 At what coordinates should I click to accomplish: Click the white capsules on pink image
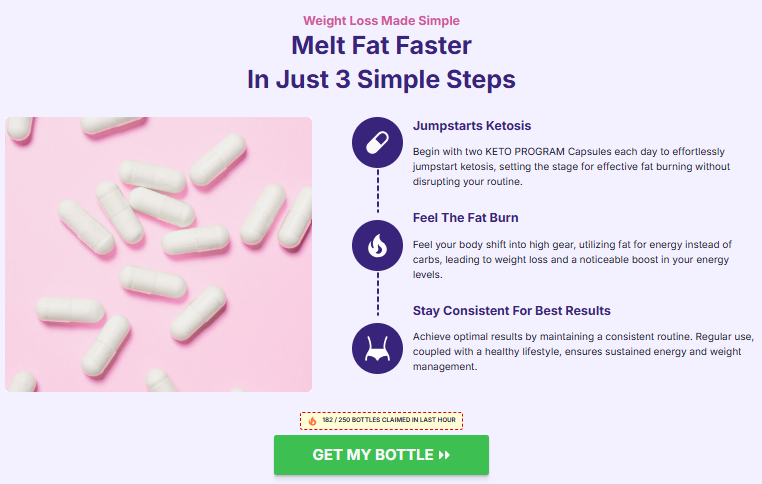click(158, 254)
